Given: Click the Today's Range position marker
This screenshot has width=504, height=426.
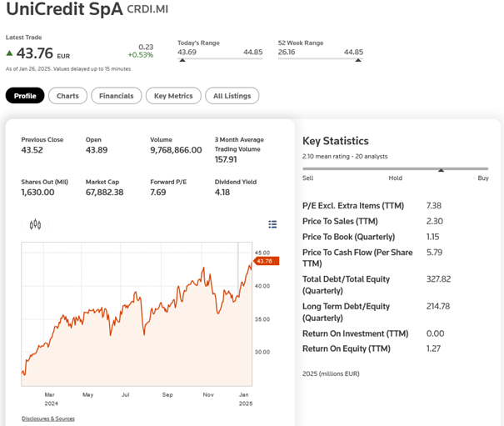Looking at the screenshot, I should point(182,60).
